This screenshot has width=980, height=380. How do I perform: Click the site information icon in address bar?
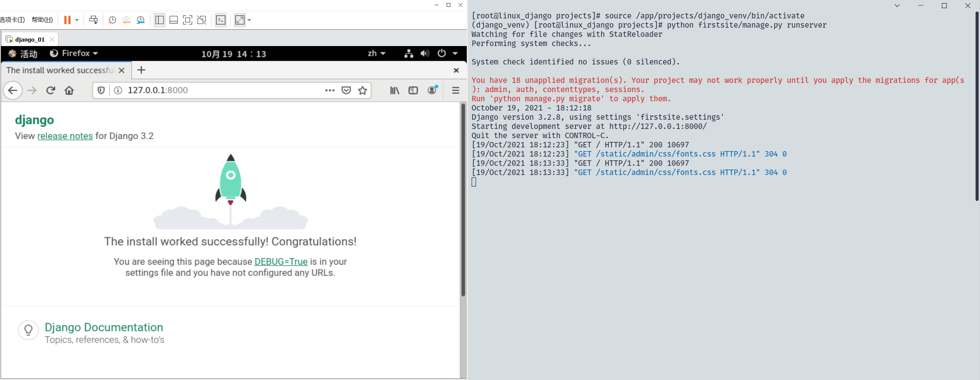click(118, 90)
